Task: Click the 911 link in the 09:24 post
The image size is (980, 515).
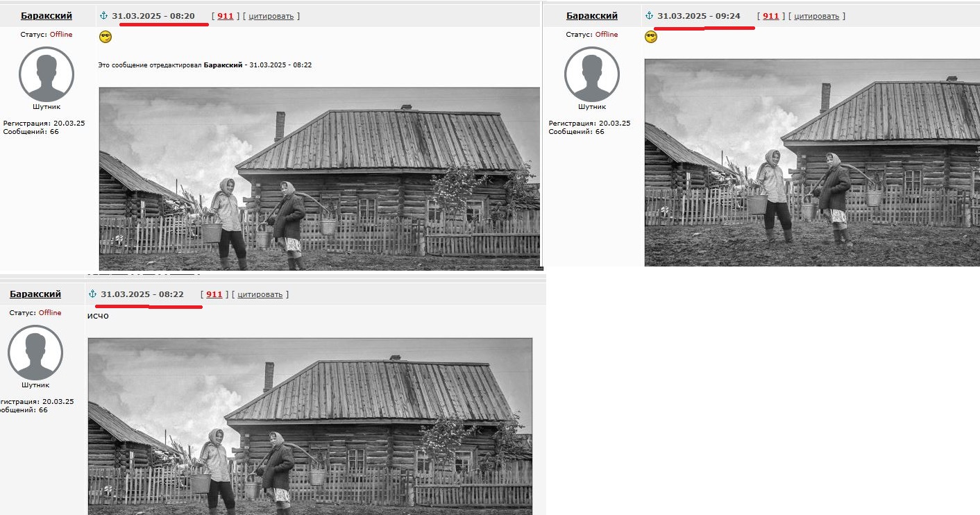Action: pos(770,16)
